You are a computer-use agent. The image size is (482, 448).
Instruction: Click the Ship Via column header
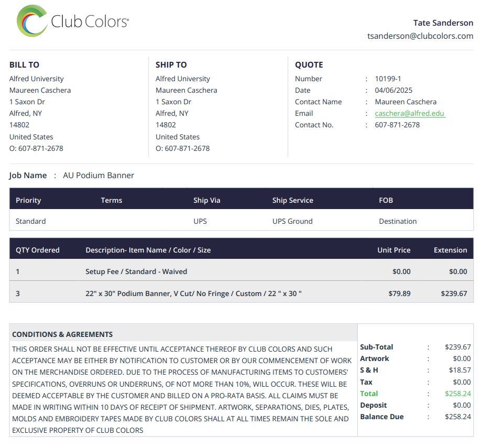tap(206, 201)
